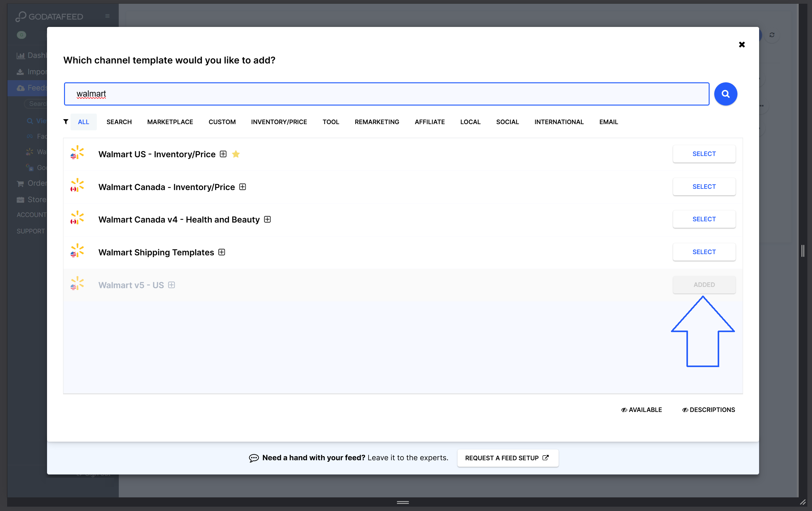The image size is (812, 511).
Task: Toggle the AVAILABLE visibility filter
Action: coord(641,409)
